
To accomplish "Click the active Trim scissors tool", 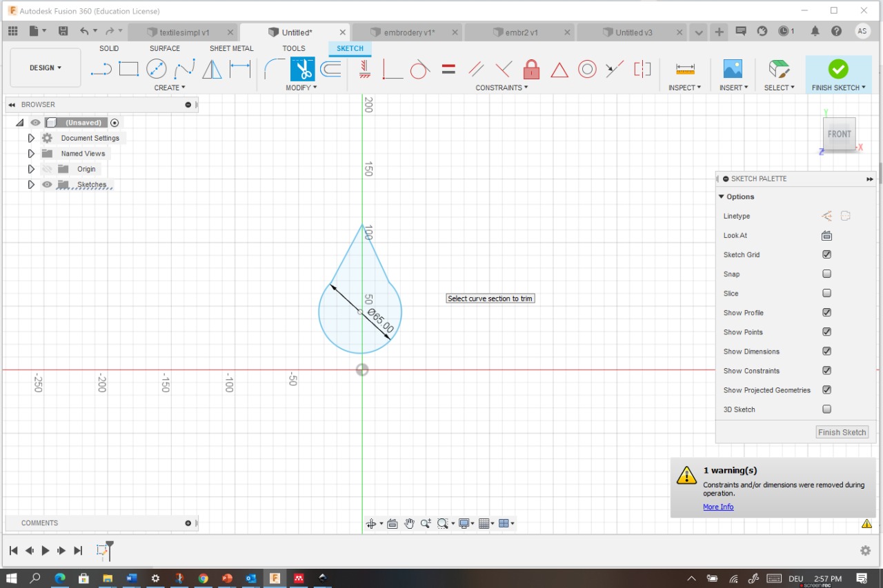I will [302, 69].
